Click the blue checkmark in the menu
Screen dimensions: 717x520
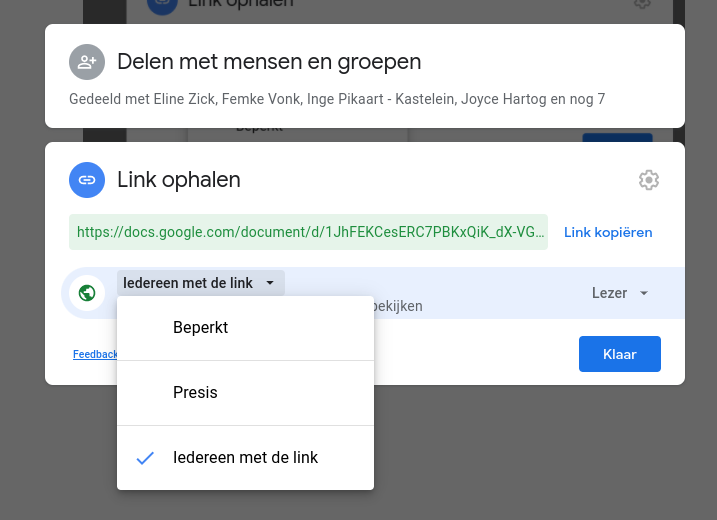145,458
